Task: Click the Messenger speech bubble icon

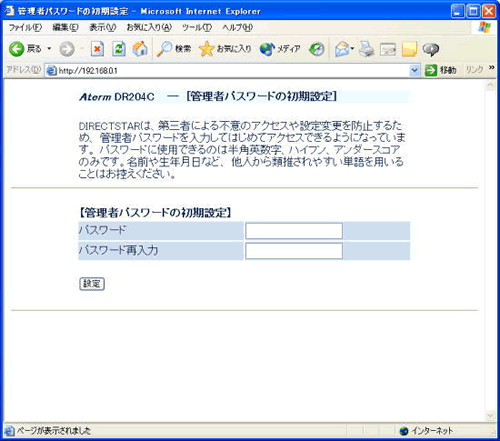Action: pos(431,49)
